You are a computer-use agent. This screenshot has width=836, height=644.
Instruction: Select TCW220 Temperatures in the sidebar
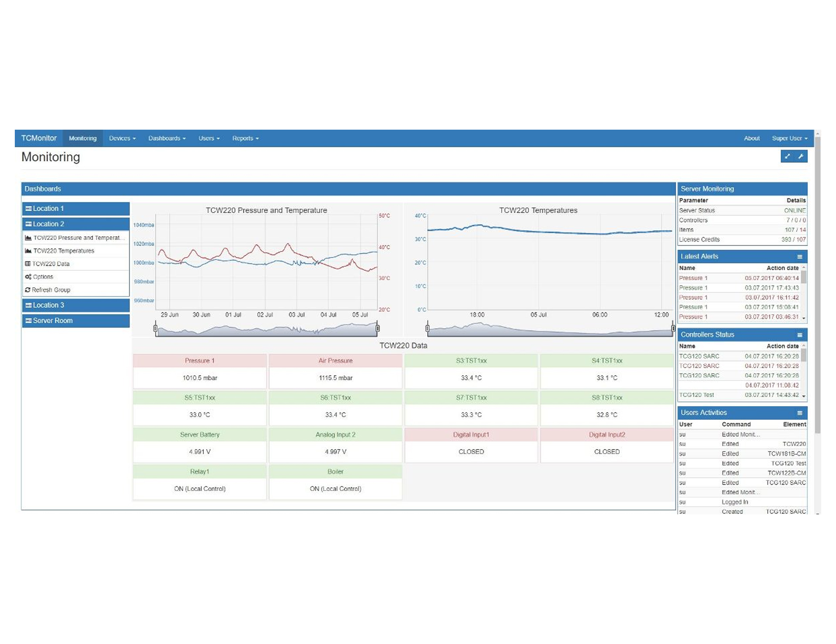tap(64, 251)
